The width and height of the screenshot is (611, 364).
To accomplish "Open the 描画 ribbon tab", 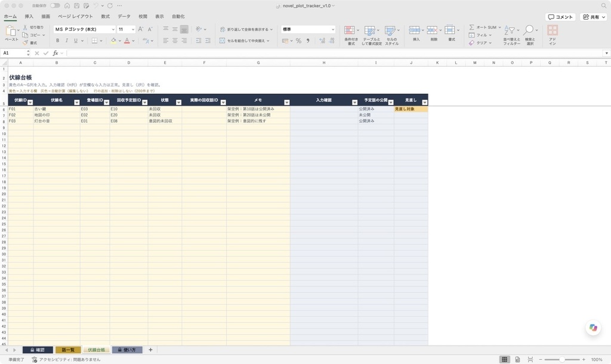I will point(45,16).
